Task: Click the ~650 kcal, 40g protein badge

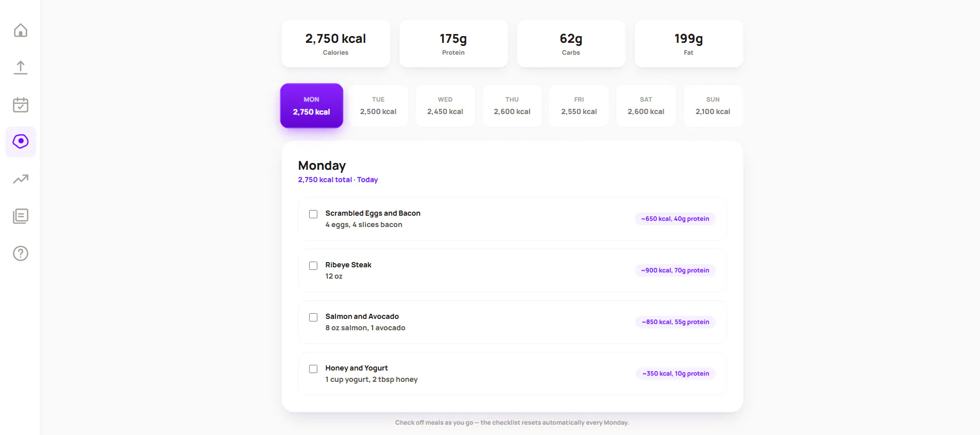Action: pyautogui.click(x=675, y=219)
